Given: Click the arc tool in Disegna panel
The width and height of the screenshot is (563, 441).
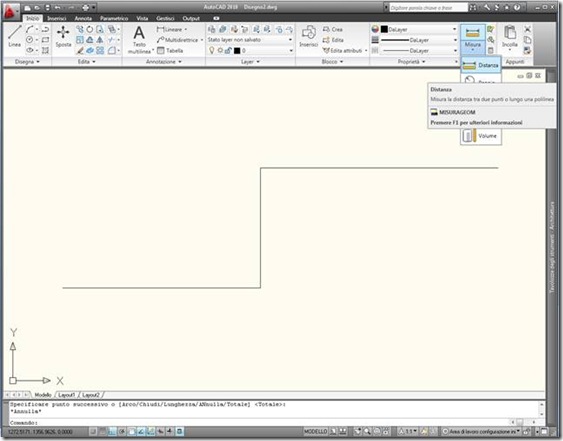Looking at the screenshot, I should [x=30, y=29].
